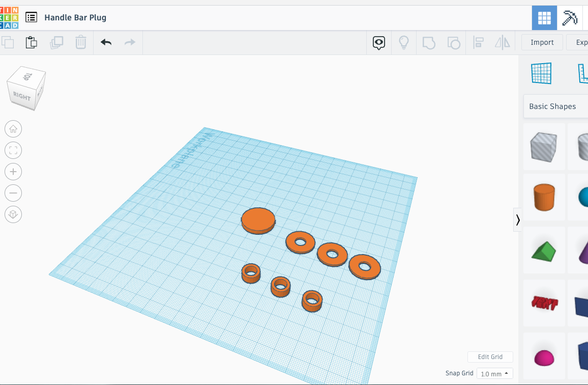Select the middle small tube ring
588x385 pixels.
(280, 287)
